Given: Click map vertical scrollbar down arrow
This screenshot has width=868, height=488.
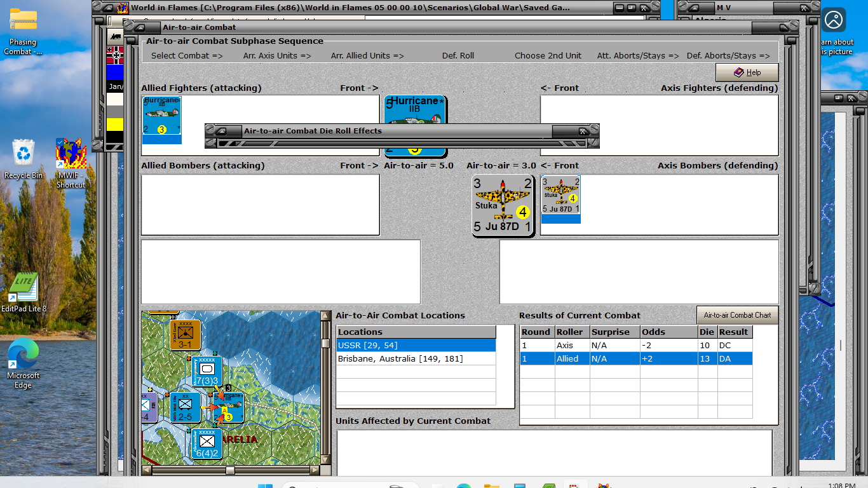Looking at the screenshot, I should coord(325,460).
